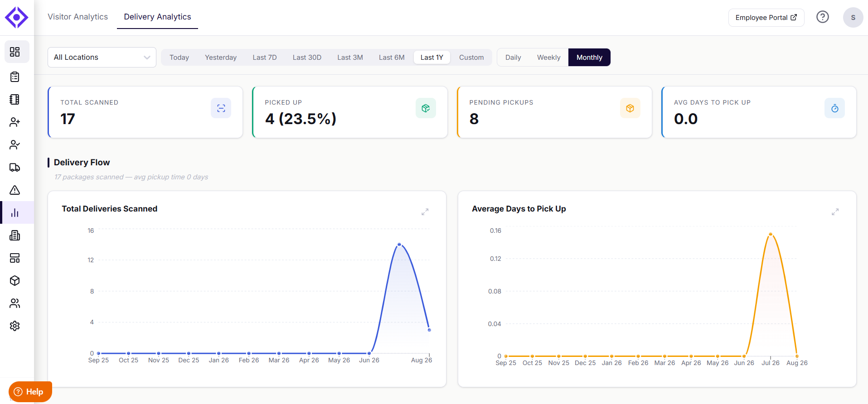Screen dimensions: 868x404
Task: Open the delivery truck icon in sidebar
Action: point(15,168)
